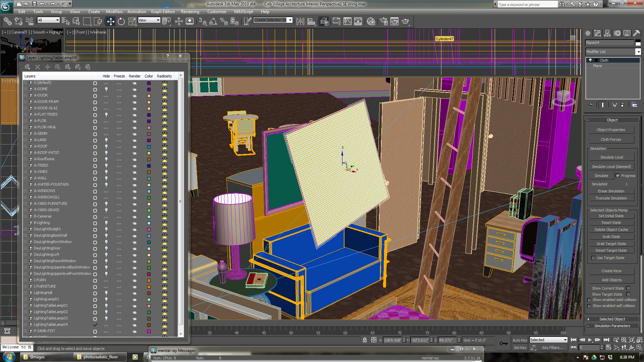Activate the Select and Move tool

point(110,21)
